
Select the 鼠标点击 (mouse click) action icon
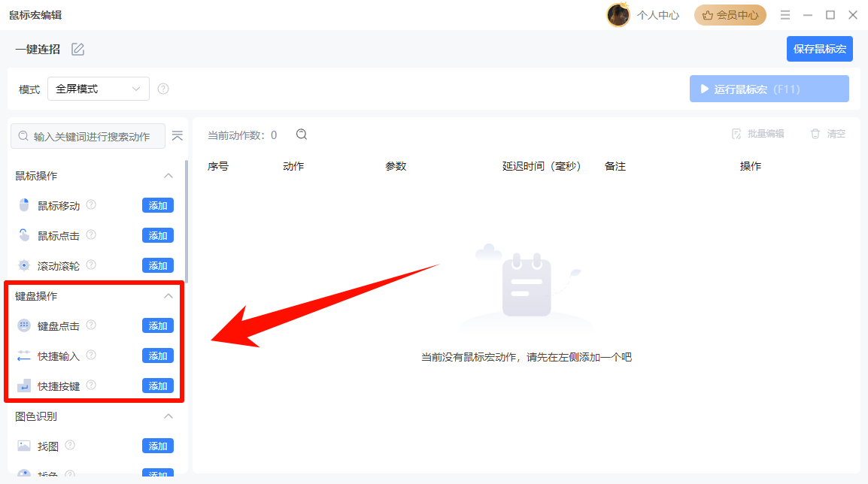click(x=24, y=234)
